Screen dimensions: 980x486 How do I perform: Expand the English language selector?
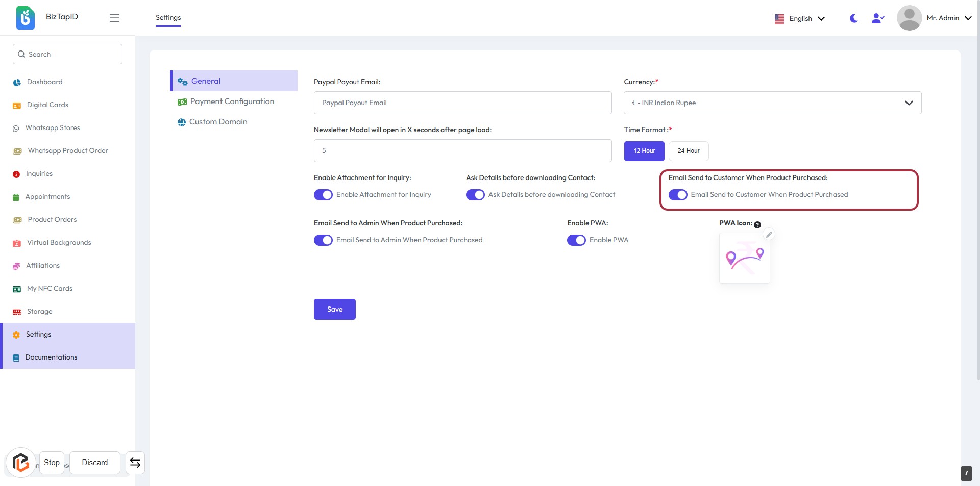(x=800, y=19)
